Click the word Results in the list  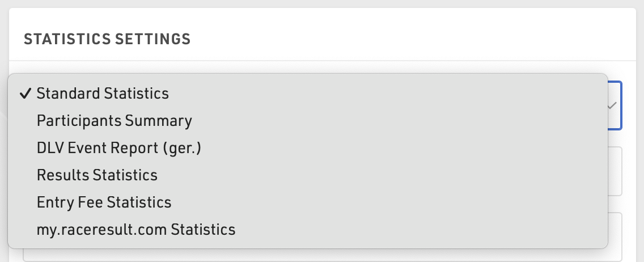pyautogui.click(x=63, y=175)
